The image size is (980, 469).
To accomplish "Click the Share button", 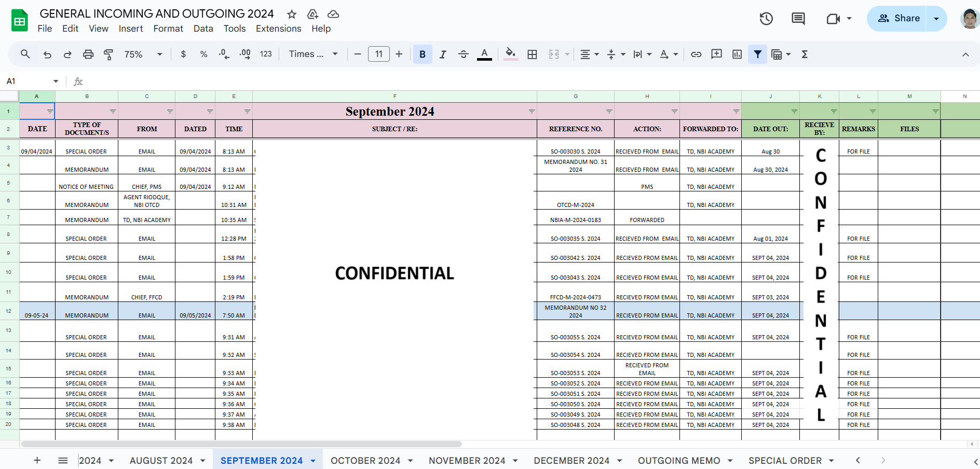I will click(x=899, y=19).
